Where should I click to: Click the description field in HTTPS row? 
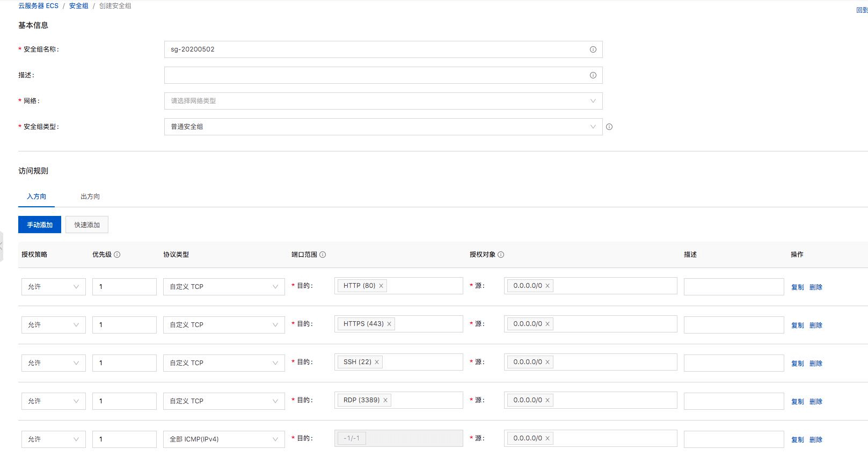[x=734, y=325]
